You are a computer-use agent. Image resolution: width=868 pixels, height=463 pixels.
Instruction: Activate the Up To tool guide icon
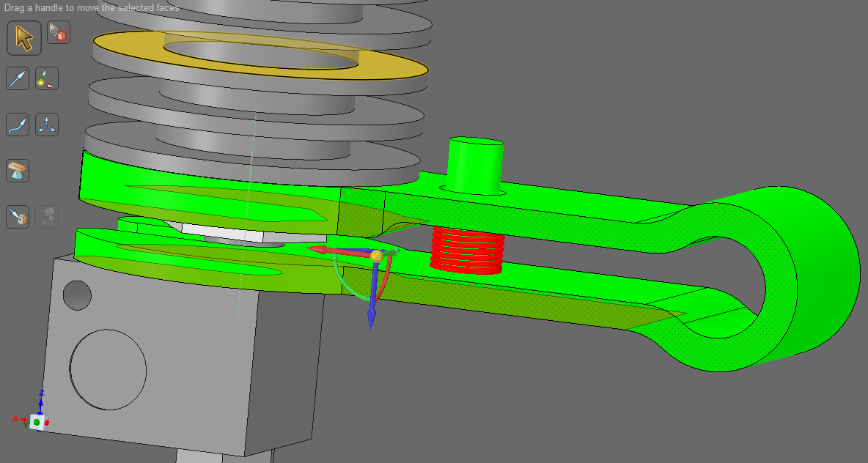18,216
